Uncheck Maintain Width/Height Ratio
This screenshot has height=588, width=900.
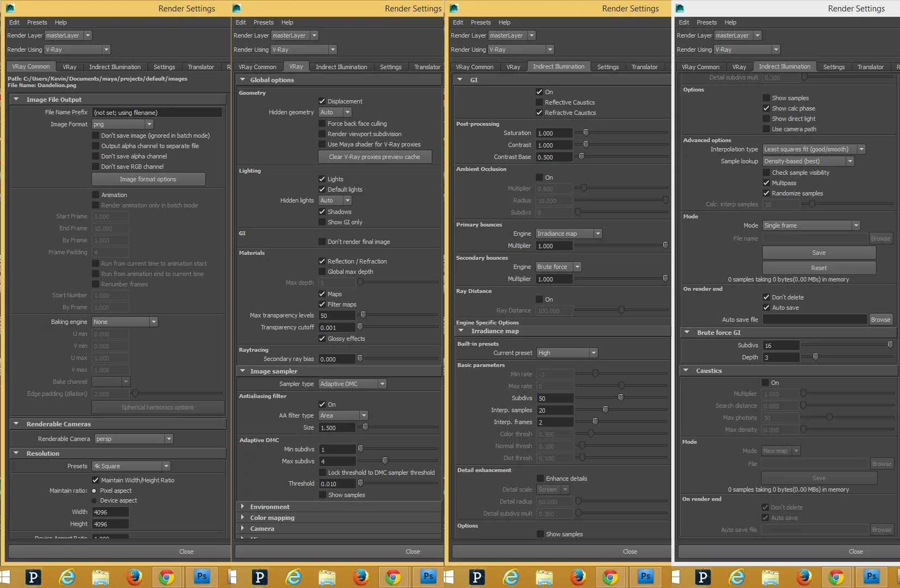coord(96,480)
